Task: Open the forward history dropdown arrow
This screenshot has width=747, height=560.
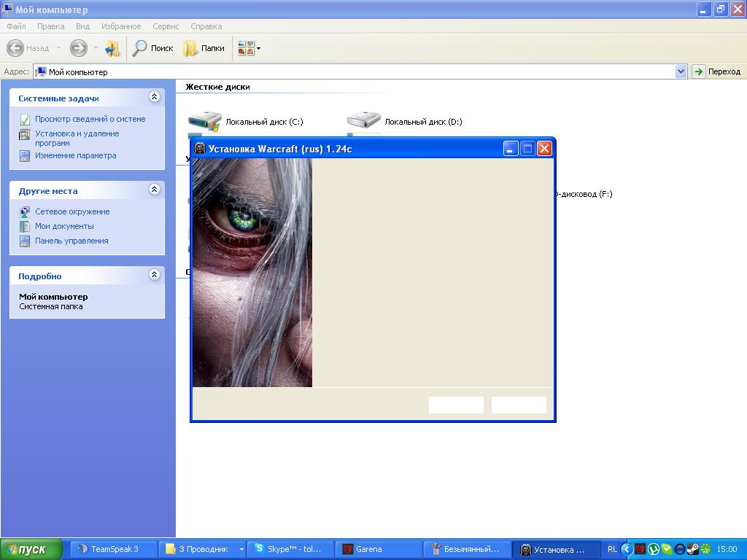Action: (x=96, y=48)
